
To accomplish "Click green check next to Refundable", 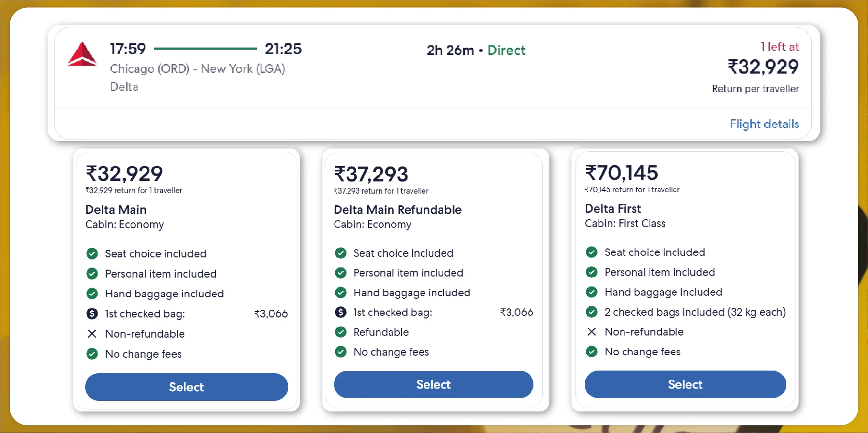I will (x=340, y=332).
